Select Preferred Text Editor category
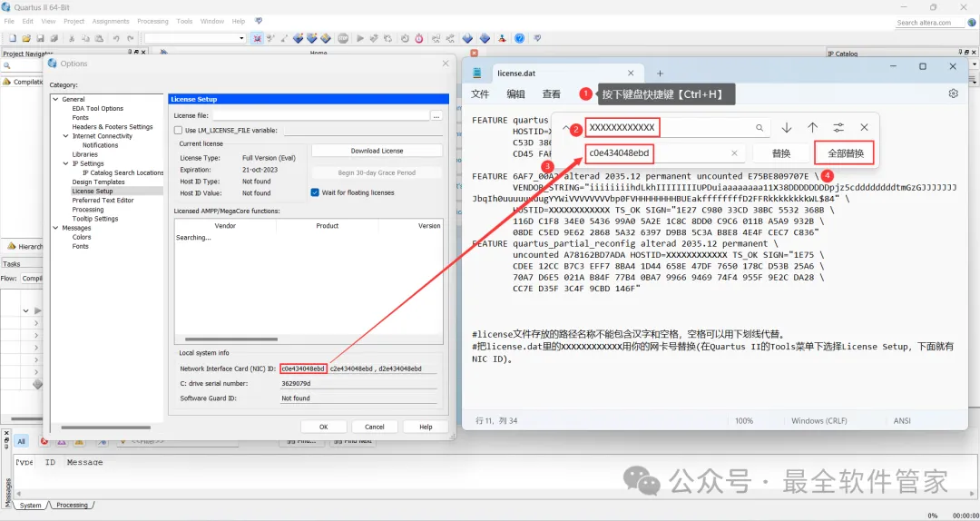This screenshot has width=980, height=521. click(103, 201)
